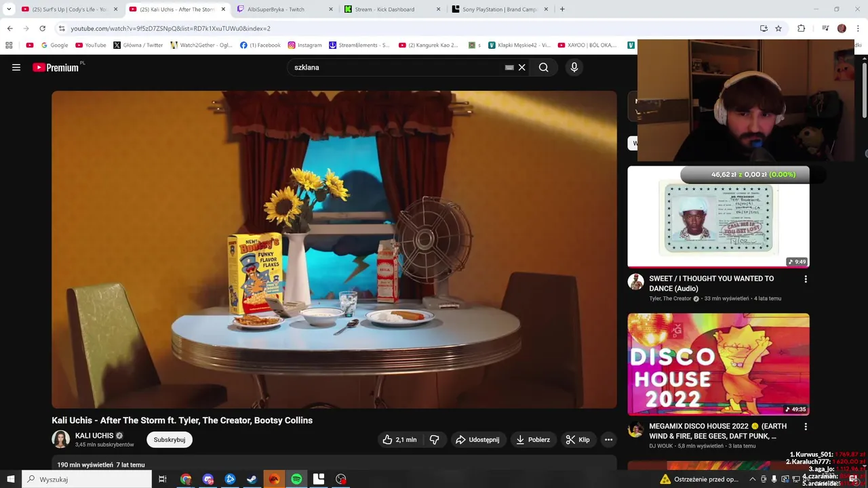868x488 pixels.
Task: Click the address bar URL
Action: coord(170,28)
